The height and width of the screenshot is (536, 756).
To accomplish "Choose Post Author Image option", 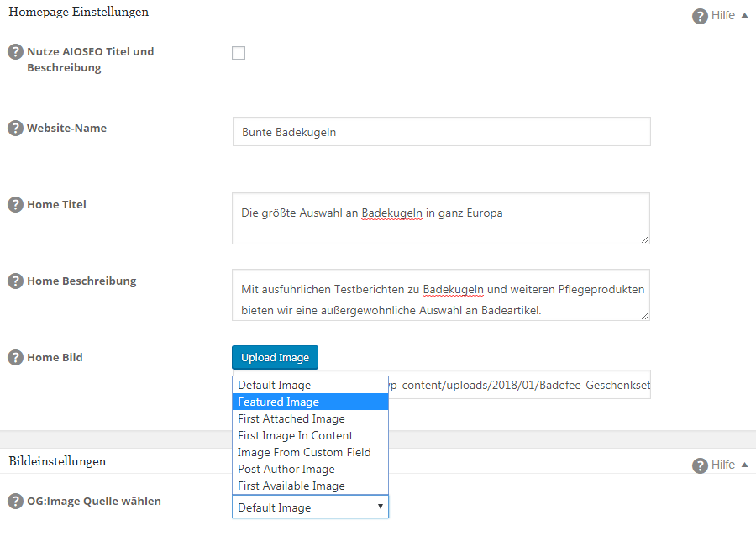I will (x=310, y=469).
